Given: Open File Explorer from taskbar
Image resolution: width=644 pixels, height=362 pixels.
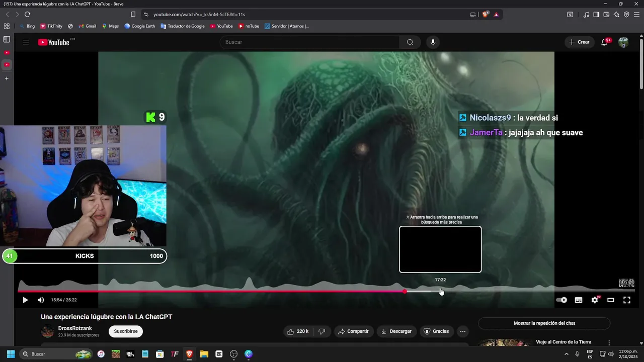Looking at the screenshot, I should tap(204, 354).
